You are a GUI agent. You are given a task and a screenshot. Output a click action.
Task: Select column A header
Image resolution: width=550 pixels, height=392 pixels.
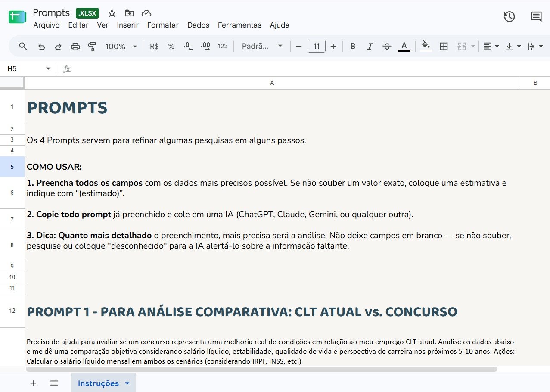click(x=272, y=83)
